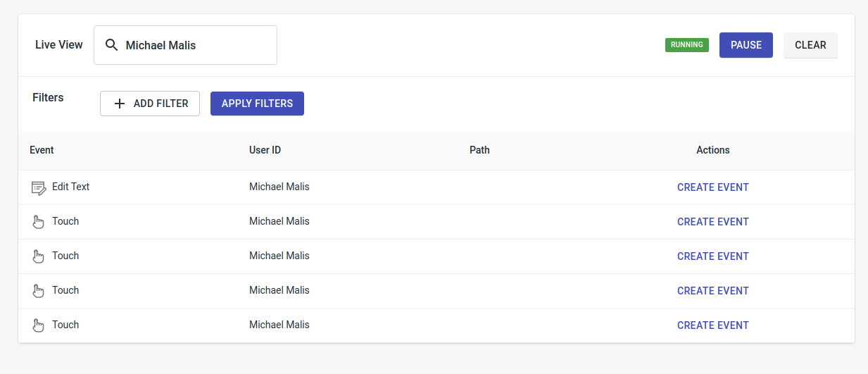Click the third Touch hand icon
Screen dimensions: 868x374
[39, 291]
